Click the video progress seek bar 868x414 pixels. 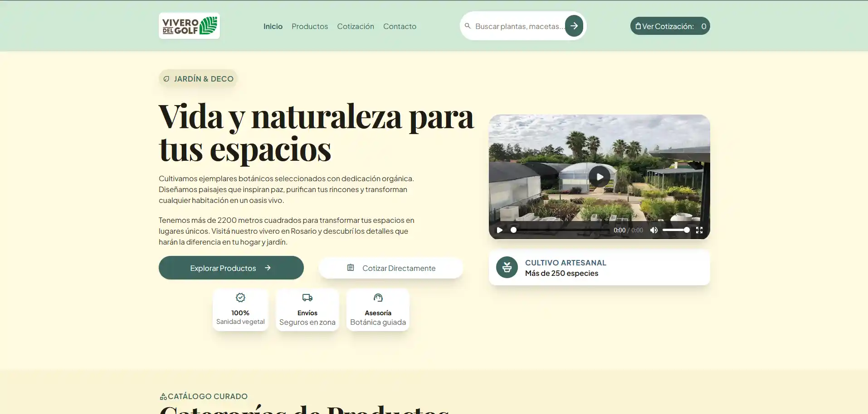[x=560, y=230]
